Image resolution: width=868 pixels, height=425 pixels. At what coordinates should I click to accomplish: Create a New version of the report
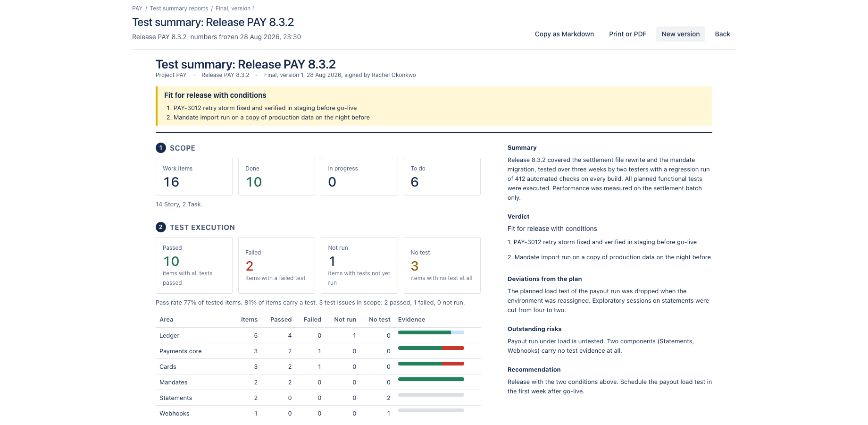pos(680,34)
